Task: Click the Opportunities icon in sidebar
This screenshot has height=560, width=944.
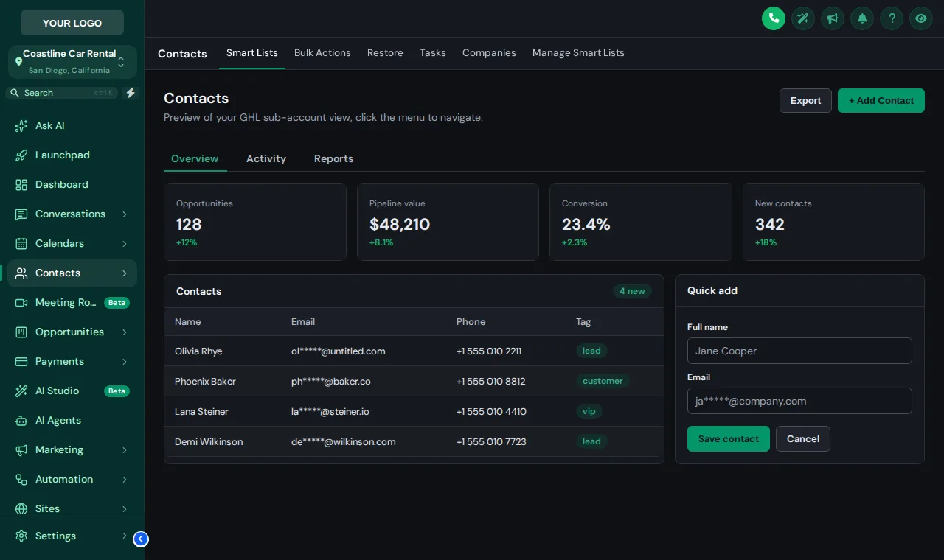Action: pyautogui.click(x=21, y=332)
